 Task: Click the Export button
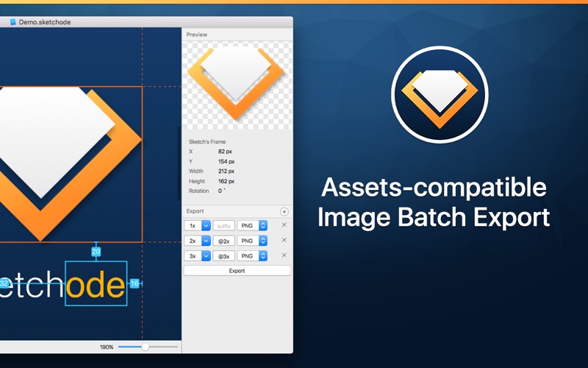[237, 271]
